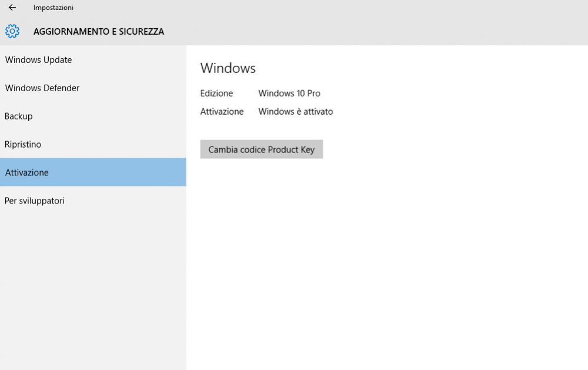
Task: Open the Ripristino section
Action: click(x=93, y=144)
